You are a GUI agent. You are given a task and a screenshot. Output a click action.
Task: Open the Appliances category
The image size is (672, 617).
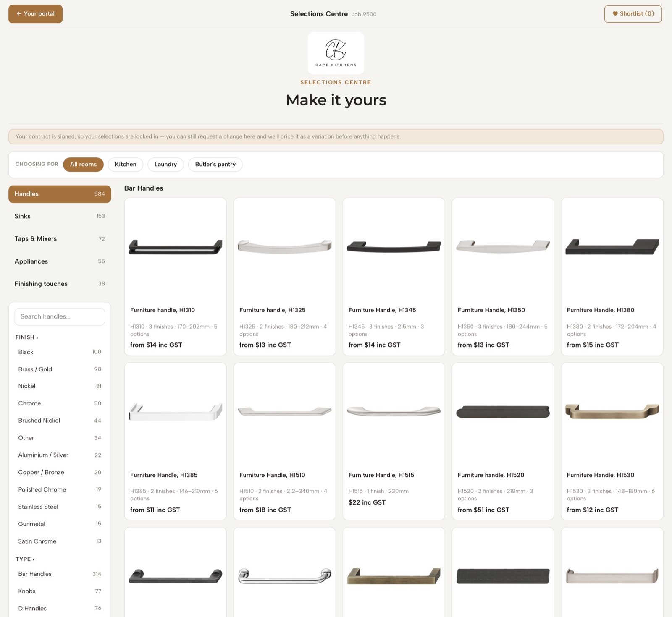pyautogui.click(x=60, y=261)
